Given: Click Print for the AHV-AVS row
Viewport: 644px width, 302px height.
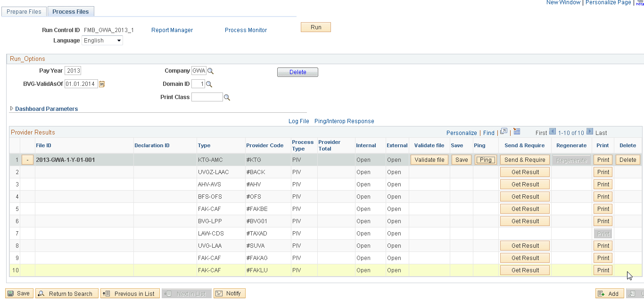Looking at the screenshot, I should click(x=603, y=185).
